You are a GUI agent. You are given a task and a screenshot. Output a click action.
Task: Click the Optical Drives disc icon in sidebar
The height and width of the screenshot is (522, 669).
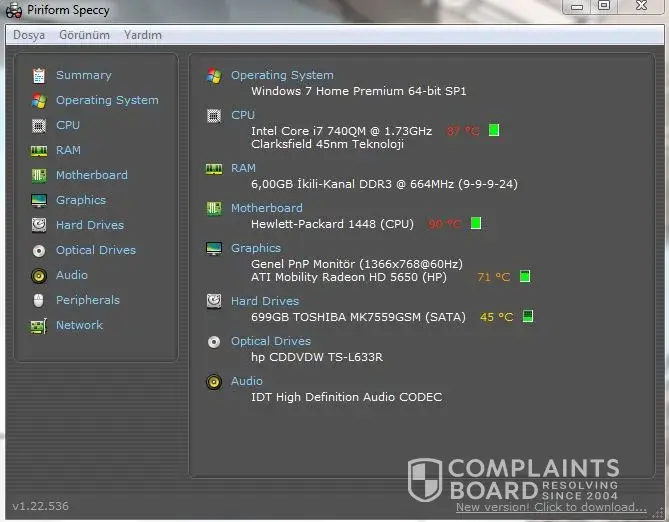tap(39, 251)
